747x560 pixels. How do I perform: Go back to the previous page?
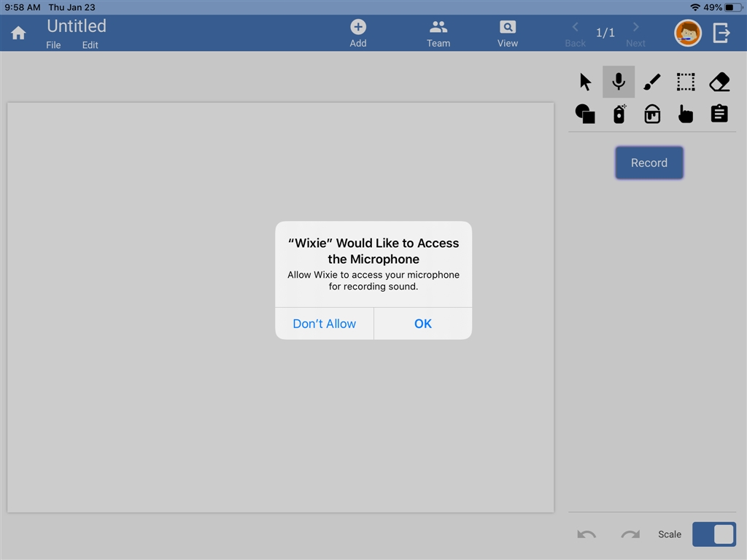(x=575, y=34)
